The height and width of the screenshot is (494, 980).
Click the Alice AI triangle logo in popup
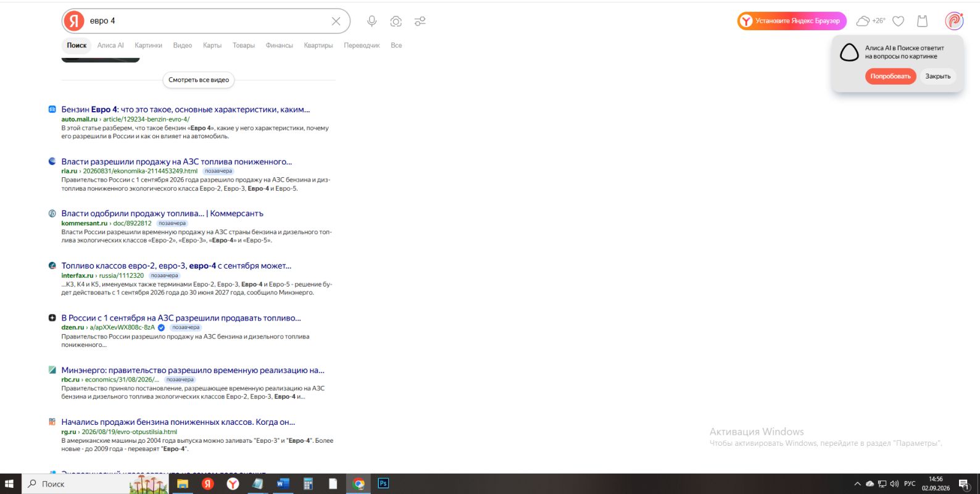click(x=849, y=52)
